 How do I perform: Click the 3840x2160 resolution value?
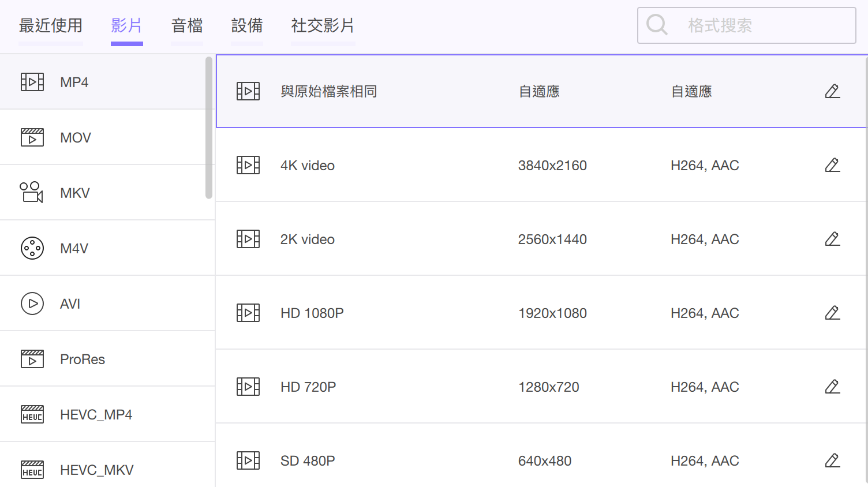point(552,166)
